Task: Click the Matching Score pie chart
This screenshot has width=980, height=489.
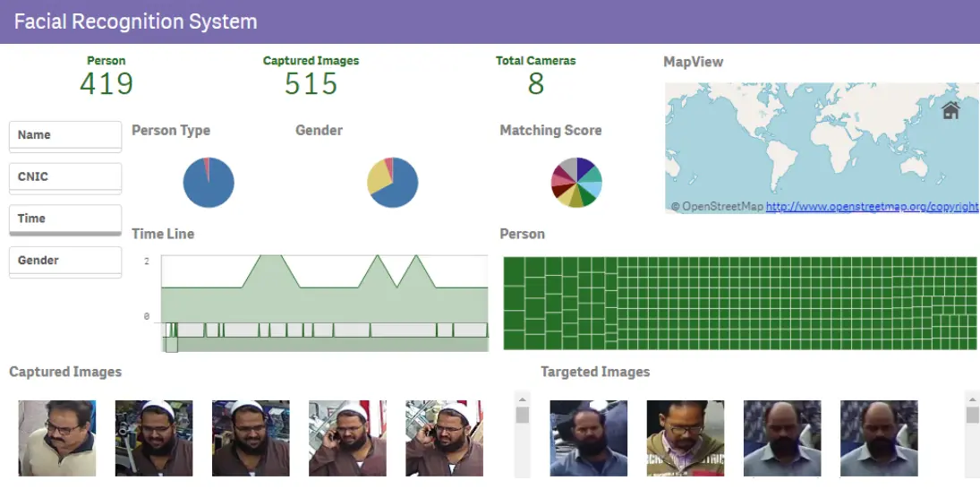Action: point(575,183)
